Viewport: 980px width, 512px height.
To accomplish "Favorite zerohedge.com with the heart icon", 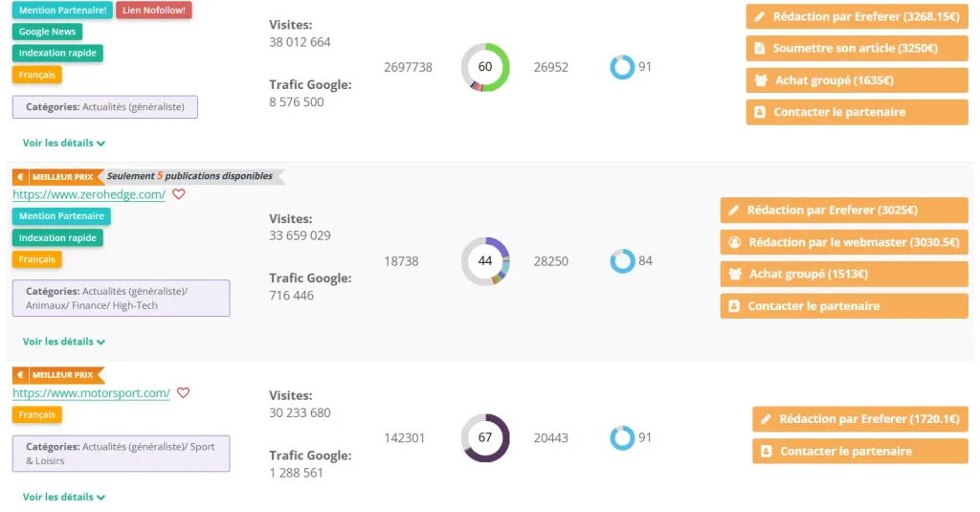I will pos(179,194).
